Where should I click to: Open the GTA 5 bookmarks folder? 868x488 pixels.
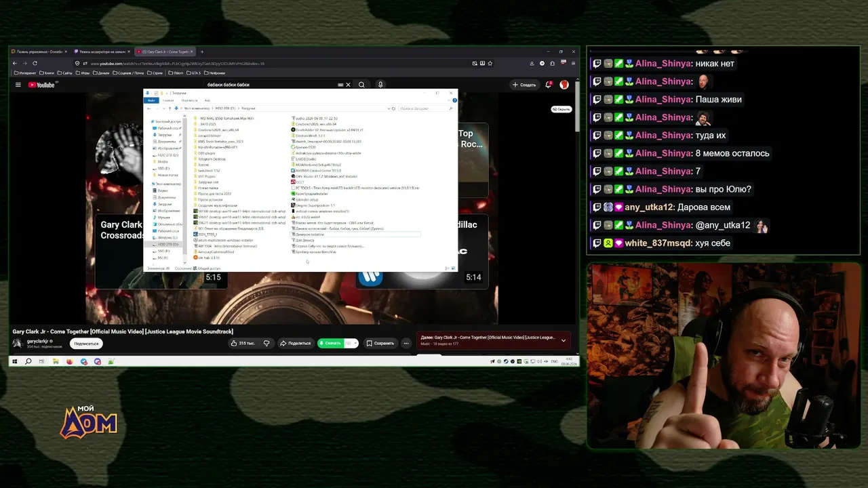(193, 73)
